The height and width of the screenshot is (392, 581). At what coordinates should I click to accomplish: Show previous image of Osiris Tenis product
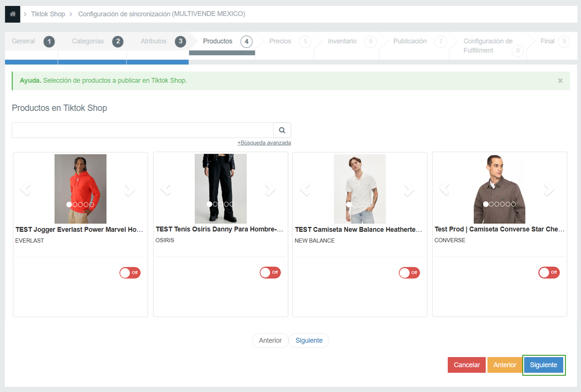click(165, 189)
